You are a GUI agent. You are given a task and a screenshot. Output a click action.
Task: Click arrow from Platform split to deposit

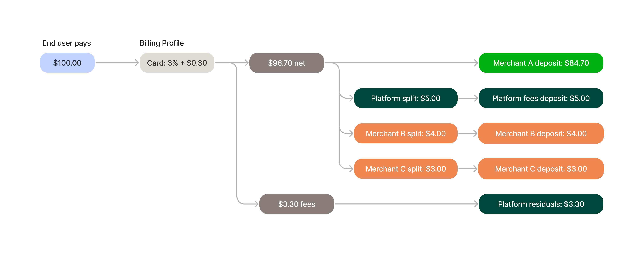tap(468, 98)
